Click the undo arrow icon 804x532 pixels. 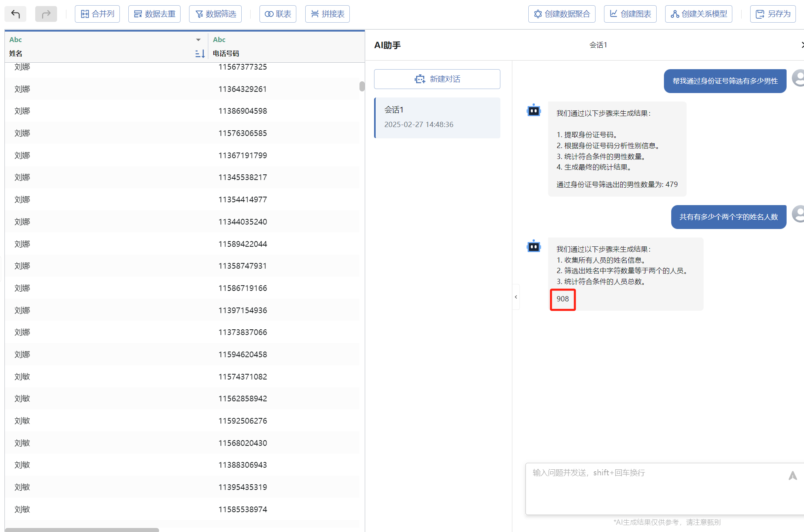pyautogui.click(x=15, y=14)
